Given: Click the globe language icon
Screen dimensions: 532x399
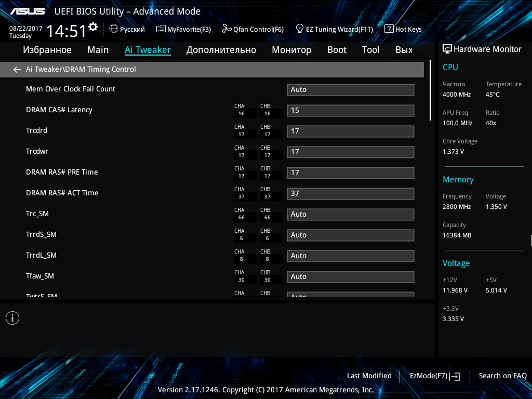Looking at the screenshot, I should 114,29.
